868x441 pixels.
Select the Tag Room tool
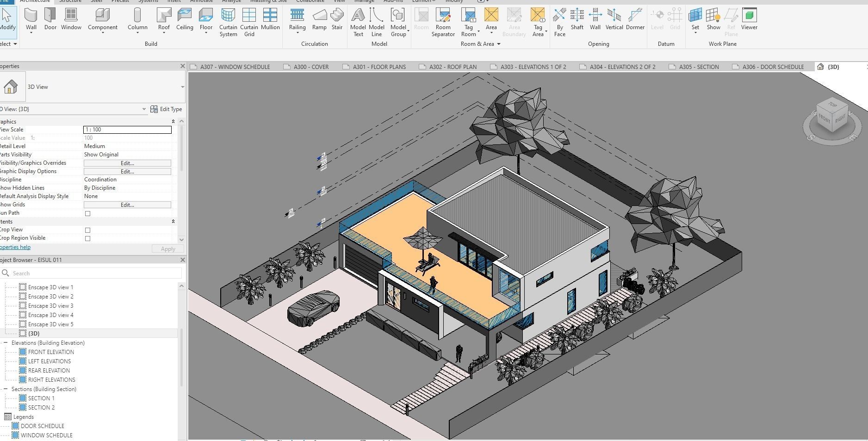[469, 23]
